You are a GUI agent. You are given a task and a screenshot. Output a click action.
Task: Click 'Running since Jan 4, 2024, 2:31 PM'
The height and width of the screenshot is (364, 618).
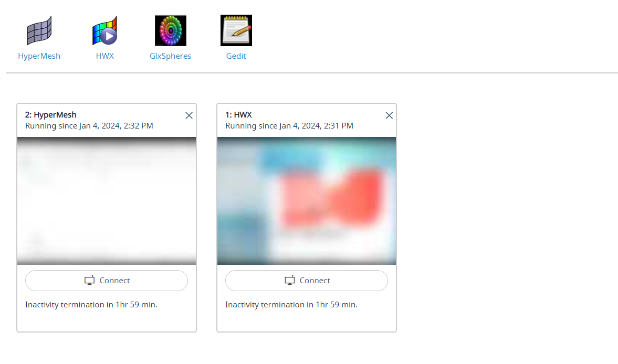click(x=289, y=126)
